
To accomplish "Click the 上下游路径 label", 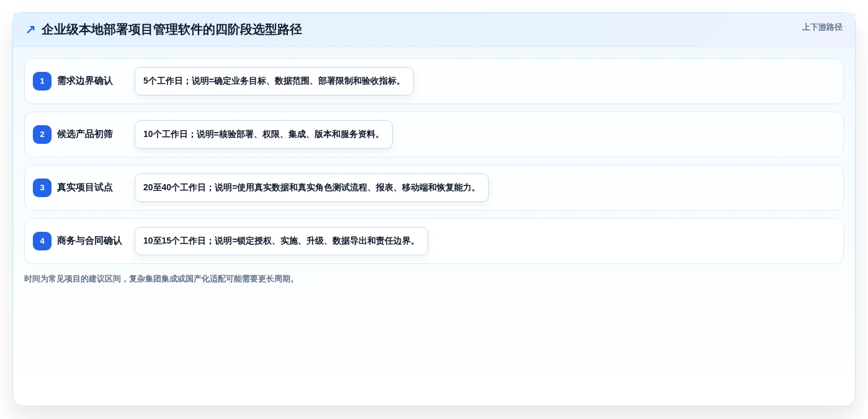I will (x=822, y=27).
